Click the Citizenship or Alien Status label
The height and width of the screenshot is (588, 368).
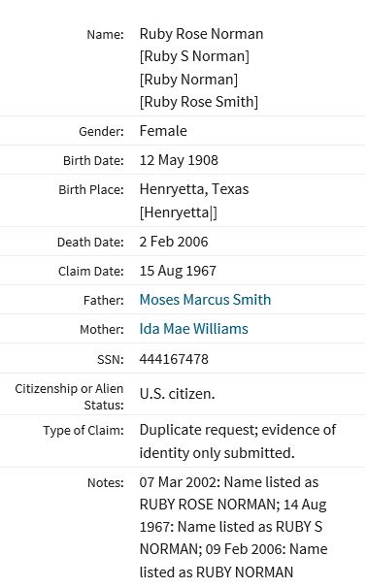pyautogui.click(x=69, y=397)
